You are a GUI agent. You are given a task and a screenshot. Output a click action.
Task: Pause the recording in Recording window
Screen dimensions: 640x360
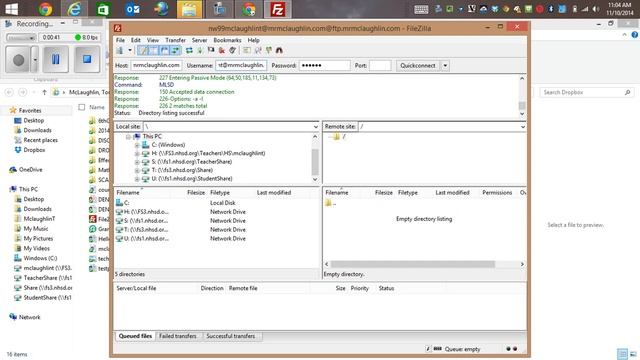(x=56, y=60)
